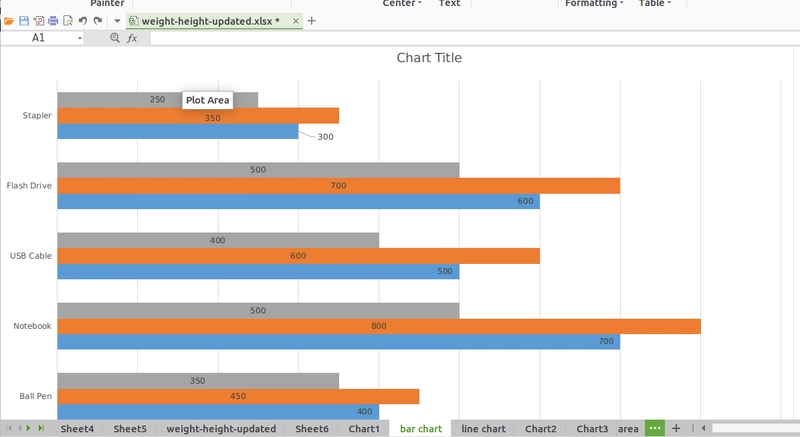800x437 pixels.
Task: Switch to the line chart sheet tab
Action: (x=483, y=428)
